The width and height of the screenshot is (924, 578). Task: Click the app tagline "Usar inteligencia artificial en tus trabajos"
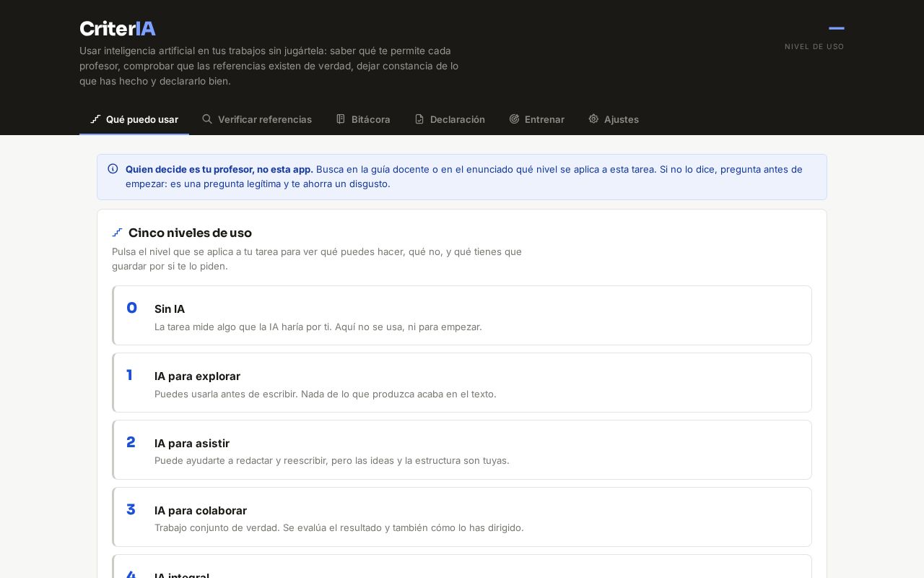point(269,66)
